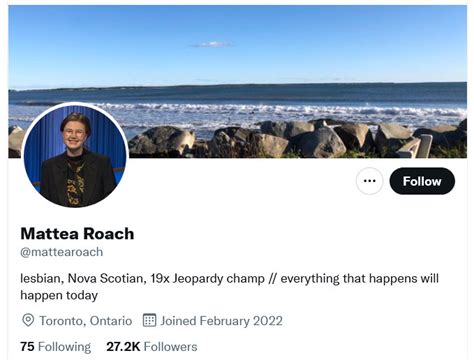
Task: Click the location pin icon
Action: (x=28, y=321)
